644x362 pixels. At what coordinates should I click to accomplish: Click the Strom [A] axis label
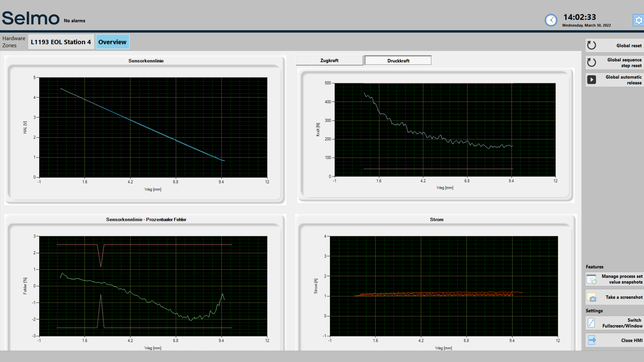pos(315,286)
